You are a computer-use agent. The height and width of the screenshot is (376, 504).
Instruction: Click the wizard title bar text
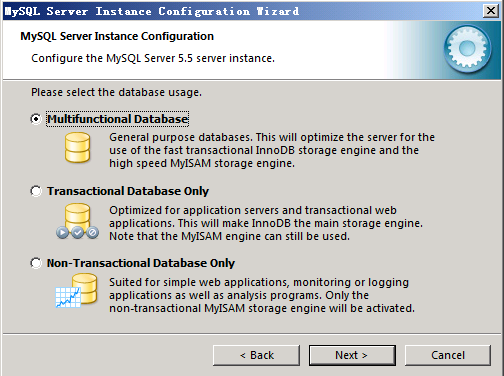[152, 11]
